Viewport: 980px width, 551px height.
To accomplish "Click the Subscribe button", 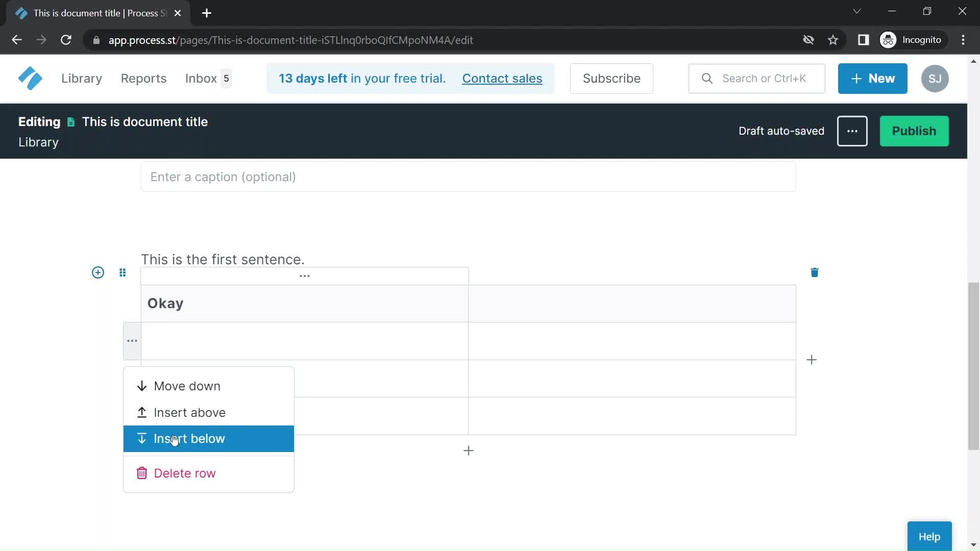I will (612, 78).
